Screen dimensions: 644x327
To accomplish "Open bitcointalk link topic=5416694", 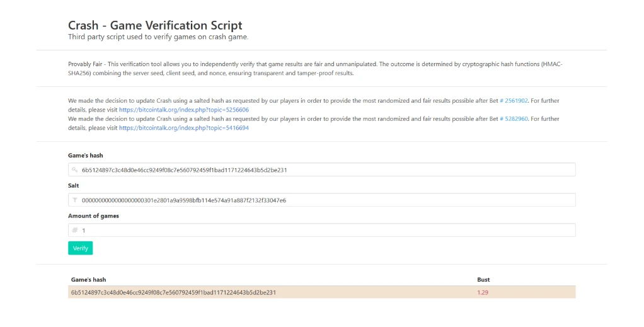I will tap(183, 128).
